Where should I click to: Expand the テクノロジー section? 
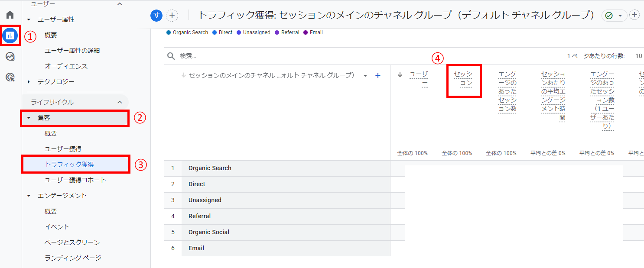point(29,81)
